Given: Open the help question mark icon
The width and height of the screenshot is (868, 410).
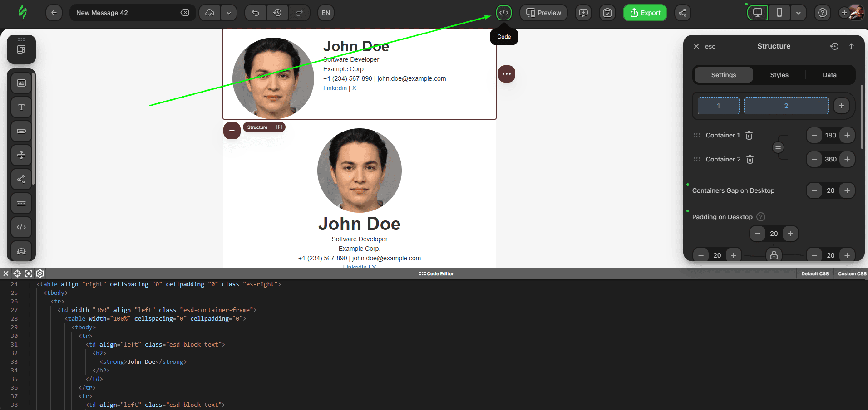Looking at the screenshot, I should click(823, 13).
